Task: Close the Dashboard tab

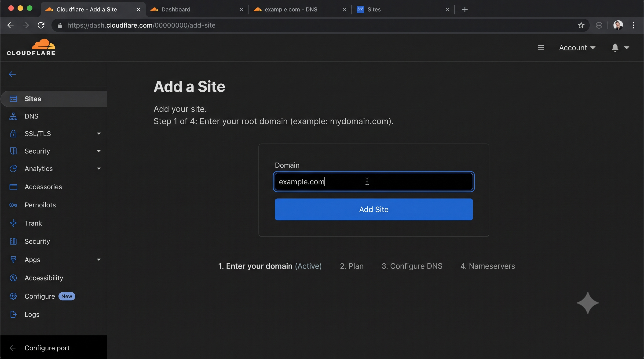Action: pyautogui.click(x=241, y=10)
